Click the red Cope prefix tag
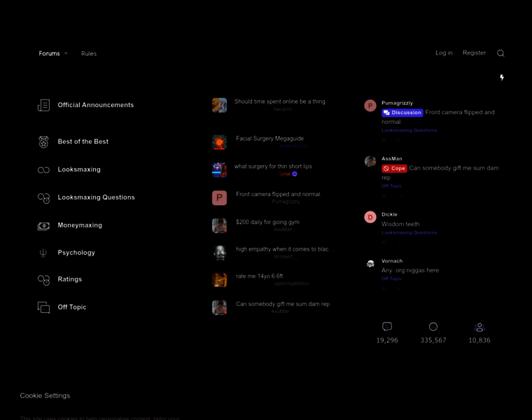The image size is (532, 420). coord(394,168)
